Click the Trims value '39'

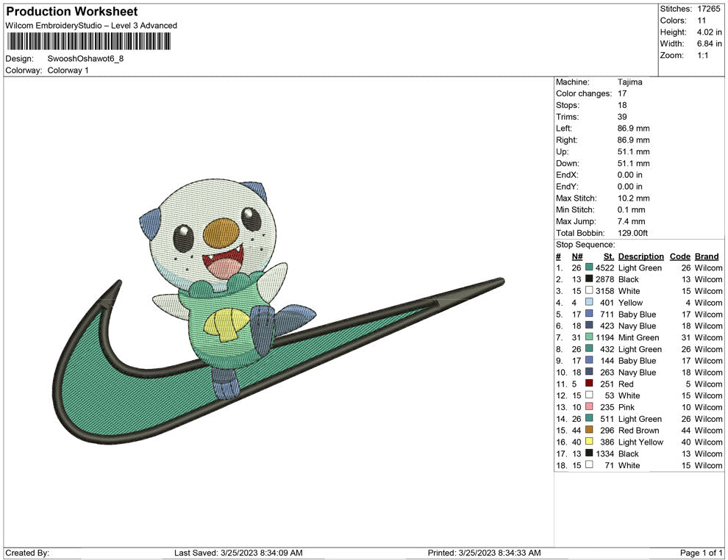(x=622, y=117)
